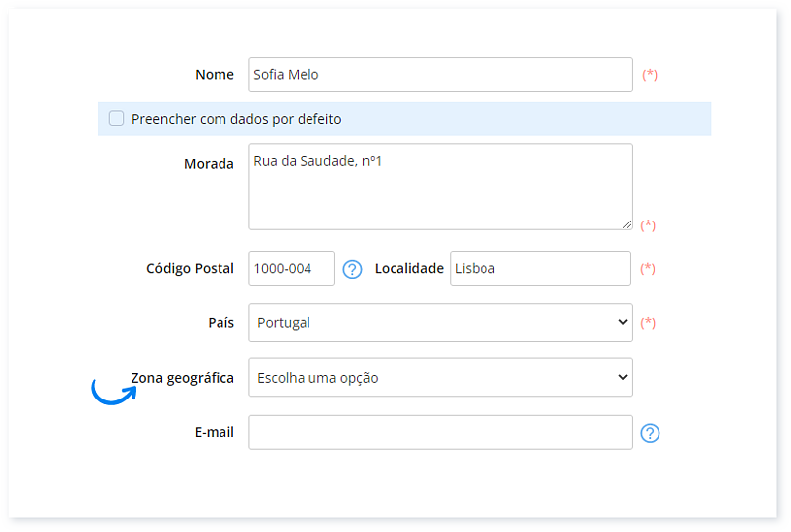The height and width of the screenshot is (532, 791).
Task: Click the 'Preencher com dados por defeito' label text
Action: pos(236,119)
